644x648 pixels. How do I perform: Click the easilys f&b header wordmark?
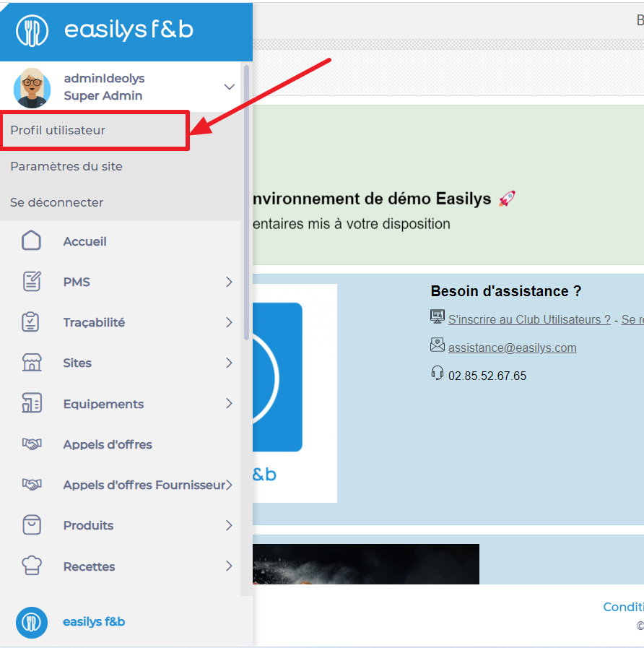pos(129,30)
